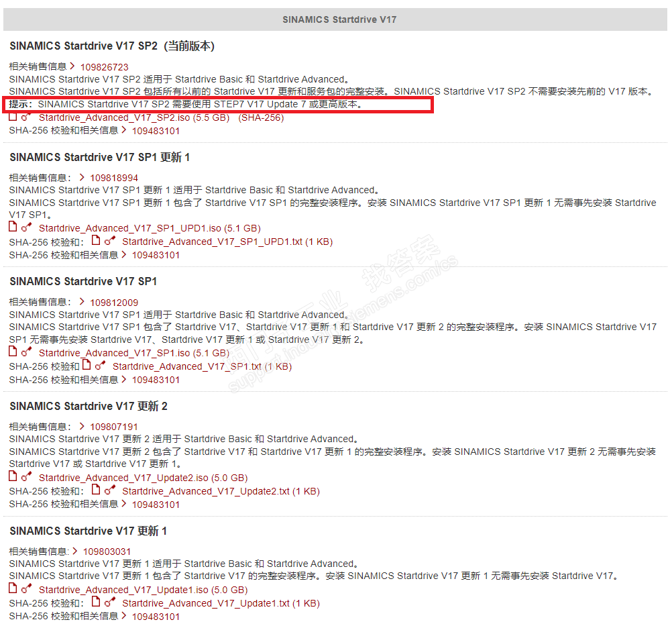Click the 提示 note about STEP7 V17 Update 7

218,104
